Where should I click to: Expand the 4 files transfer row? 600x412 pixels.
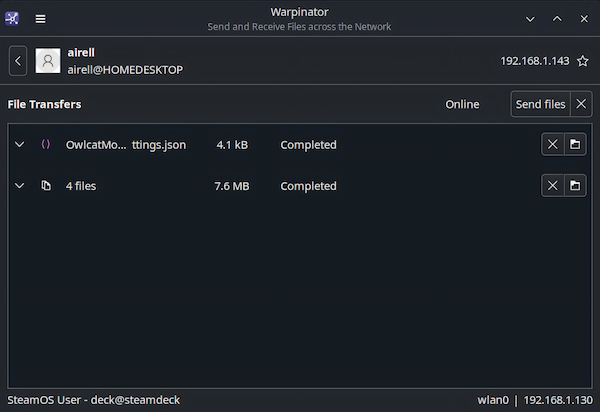pyautogui.click(x=19, y=186)
